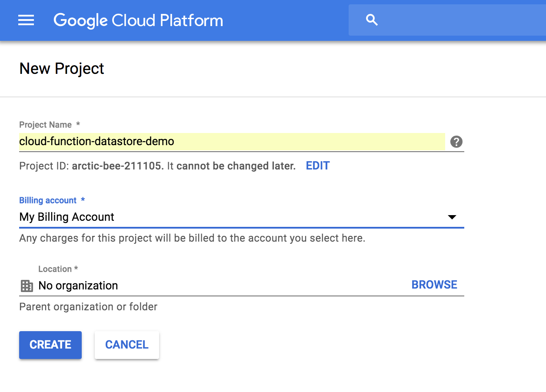The image size is (546, 392).
Task: Click the Parent organization or folder hint
Action: [88, 307]
